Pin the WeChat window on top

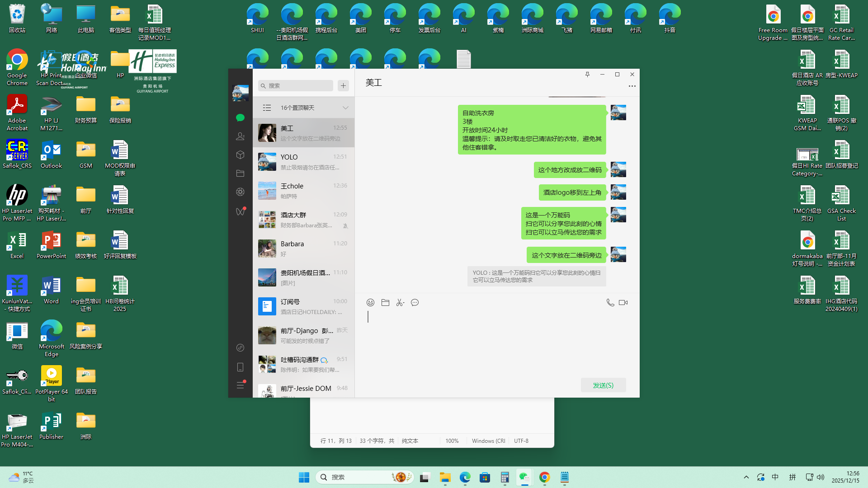point(587,75)
